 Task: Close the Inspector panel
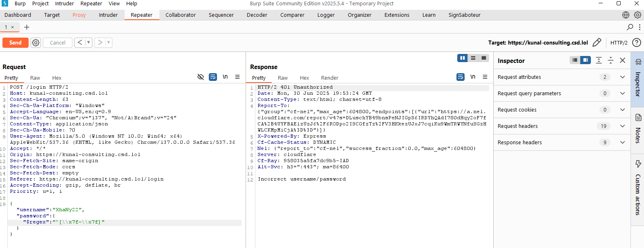[622, 60]
